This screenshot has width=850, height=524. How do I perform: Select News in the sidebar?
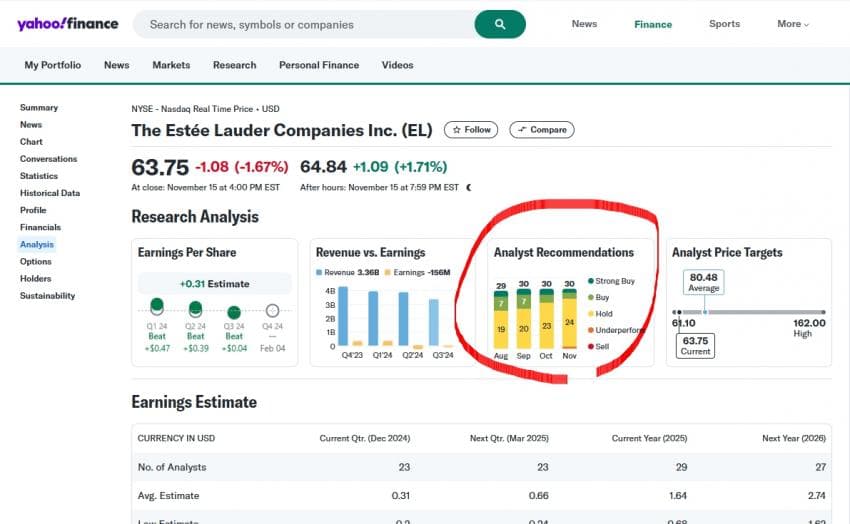pyautogui.click(x=31, y=125)
